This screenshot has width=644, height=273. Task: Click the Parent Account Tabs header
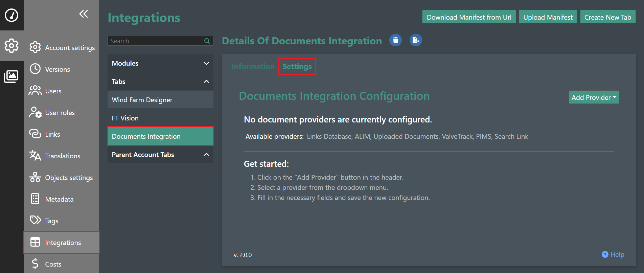(160, 155)
